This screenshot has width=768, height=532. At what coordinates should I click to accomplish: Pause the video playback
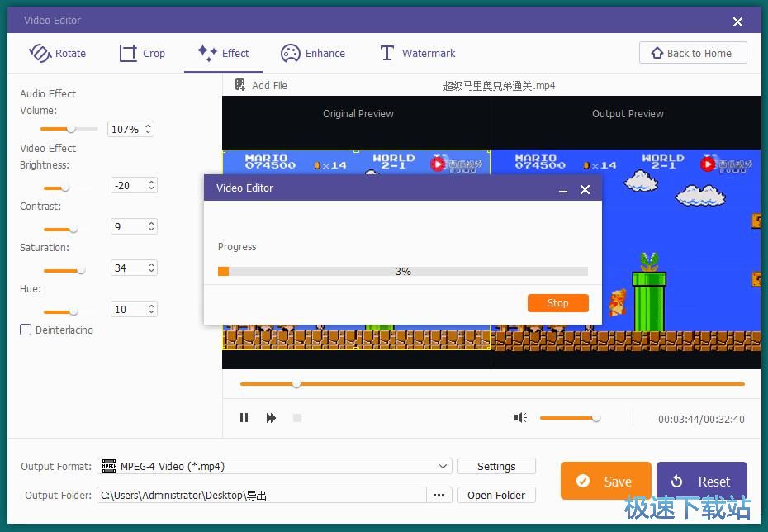pos(244,418)
